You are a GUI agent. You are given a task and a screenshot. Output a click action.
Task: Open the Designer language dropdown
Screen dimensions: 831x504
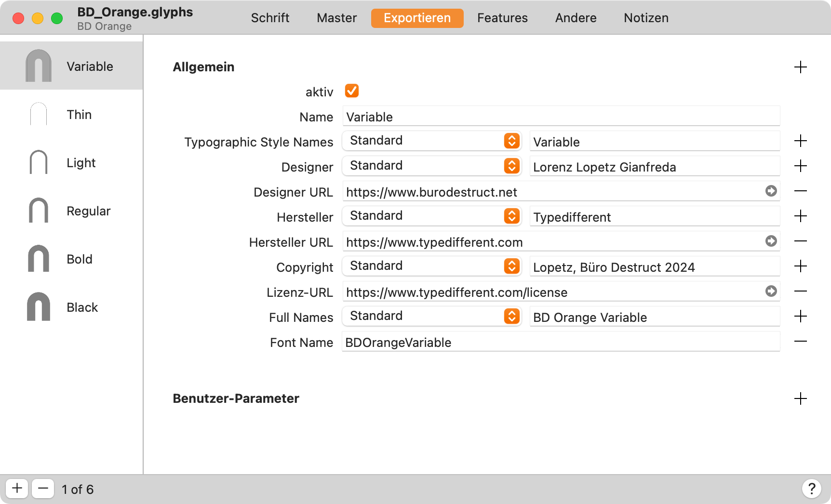[431, 166]
